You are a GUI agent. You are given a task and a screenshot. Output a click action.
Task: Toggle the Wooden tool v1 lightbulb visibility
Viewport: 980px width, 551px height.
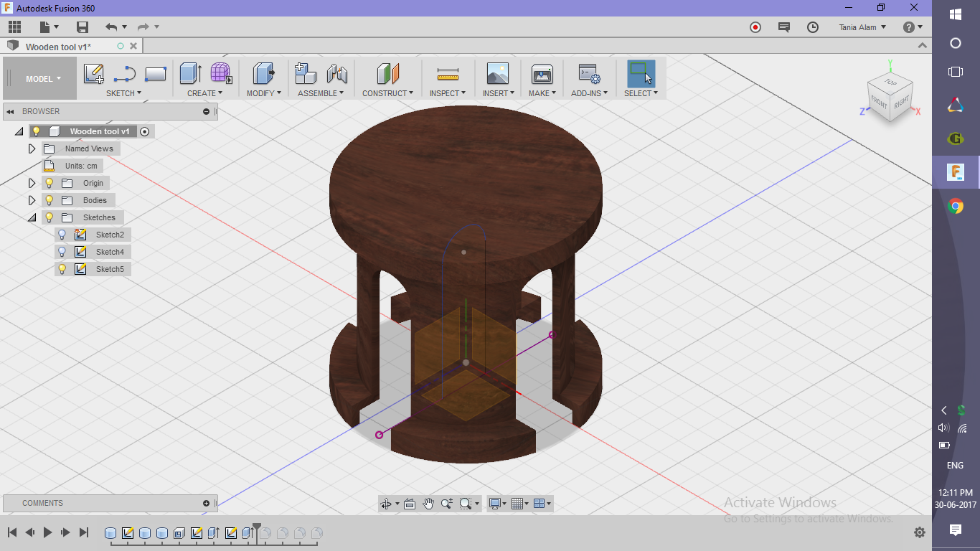36,131
